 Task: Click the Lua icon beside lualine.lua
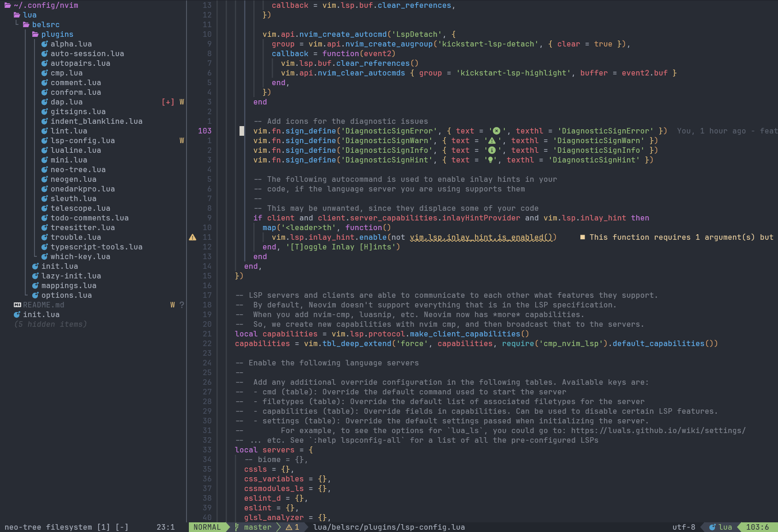click(45, 150)
